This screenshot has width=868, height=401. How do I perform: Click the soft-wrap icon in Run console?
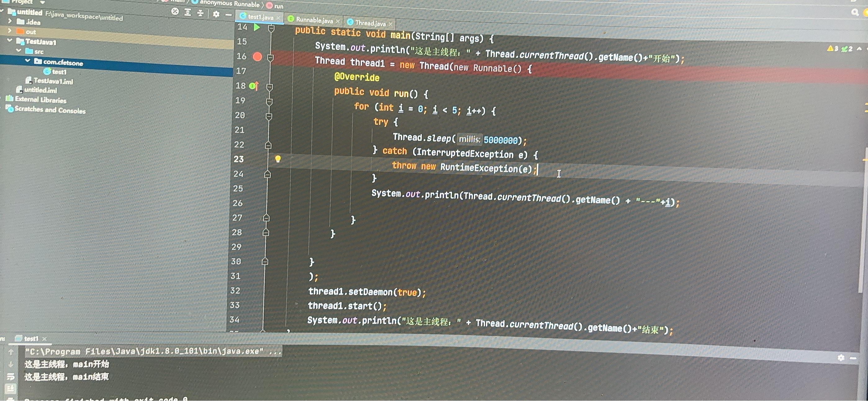11,377
